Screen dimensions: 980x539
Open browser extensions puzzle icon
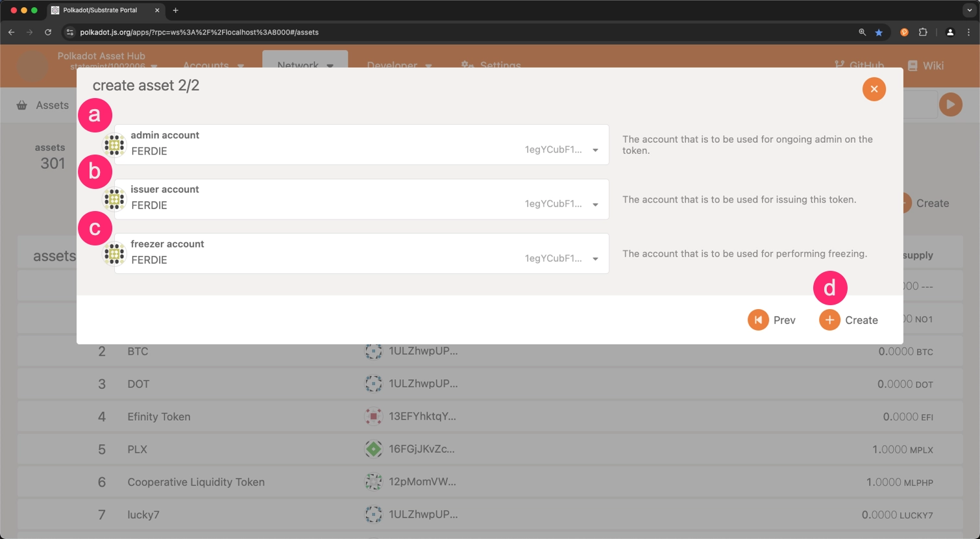(x=923, y=32)
